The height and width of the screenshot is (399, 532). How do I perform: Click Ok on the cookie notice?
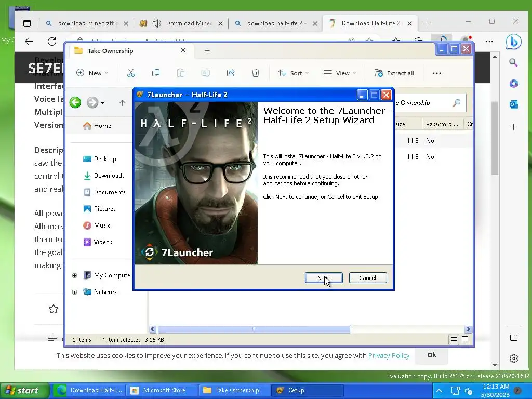[432, 355]
